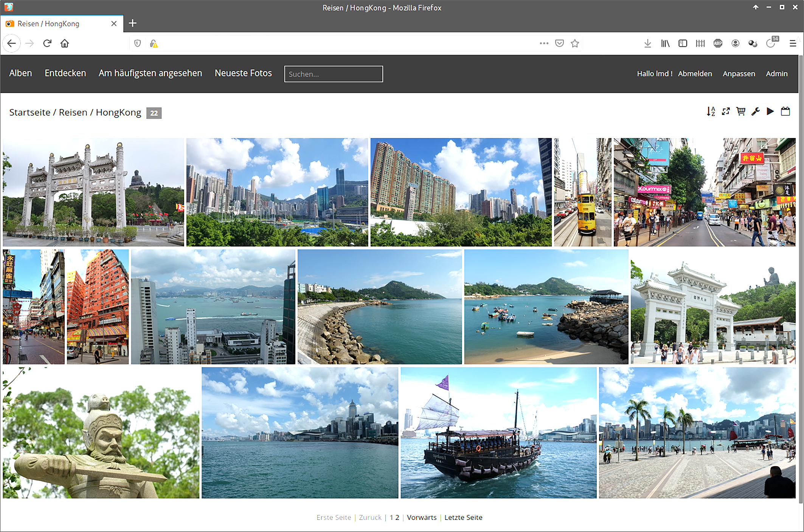Open the Alben menu item

[x=20, y=73]
